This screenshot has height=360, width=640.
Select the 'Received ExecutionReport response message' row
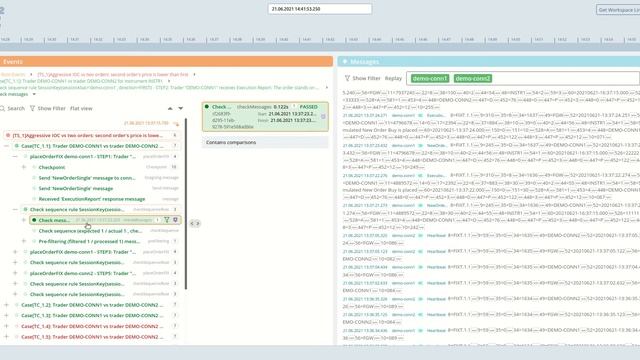click(106, 199)
